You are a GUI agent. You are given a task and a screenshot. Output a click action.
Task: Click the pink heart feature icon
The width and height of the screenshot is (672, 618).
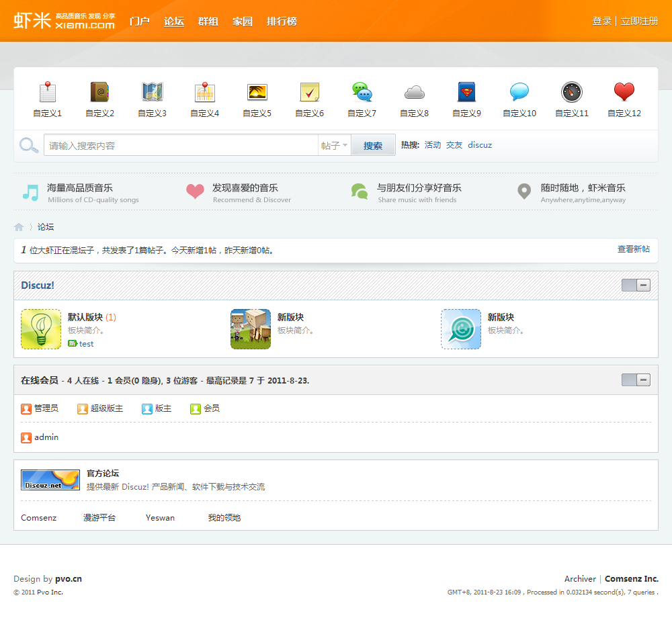[x=195, y=191]
